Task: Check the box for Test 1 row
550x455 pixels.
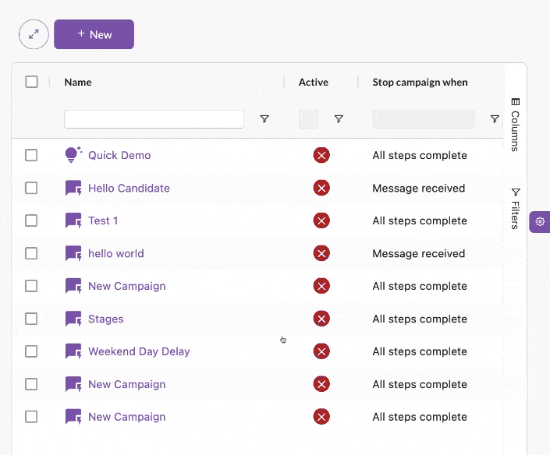Action: (31, 221)
